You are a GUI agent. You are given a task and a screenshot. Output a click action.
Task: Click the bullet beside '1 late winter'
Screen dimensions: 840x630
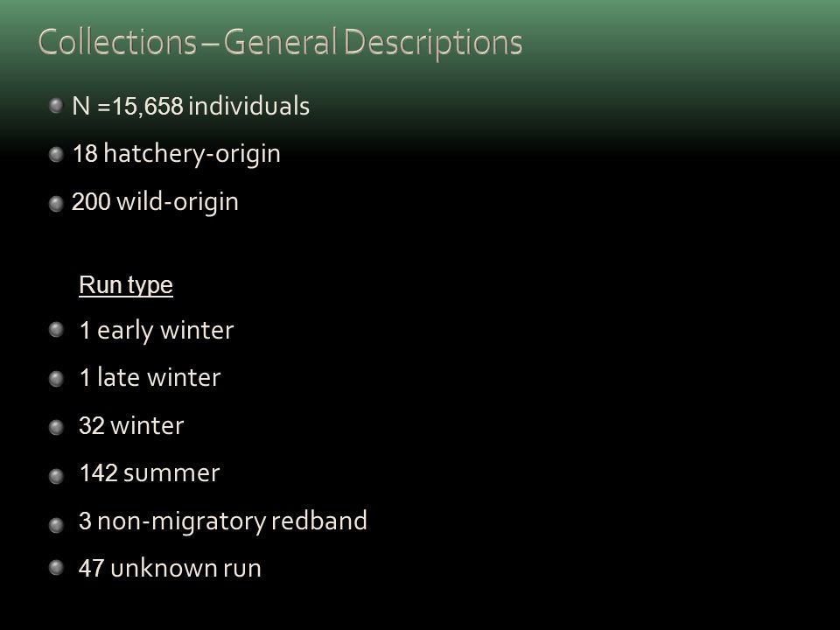click(56, 379)
